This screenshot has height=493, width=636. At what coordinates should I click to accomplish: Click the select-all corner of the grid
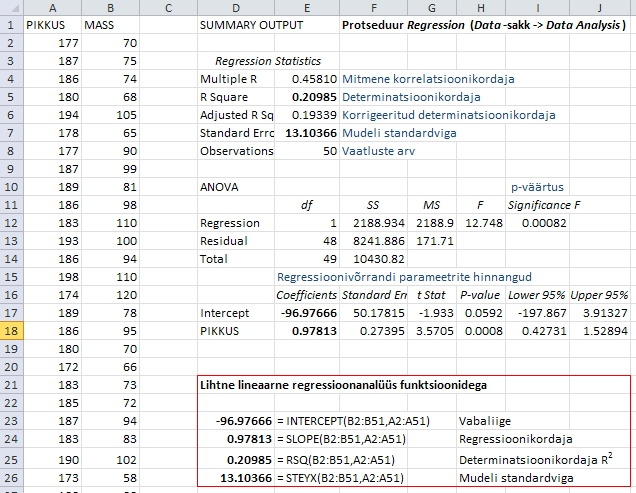coord(10,6)
